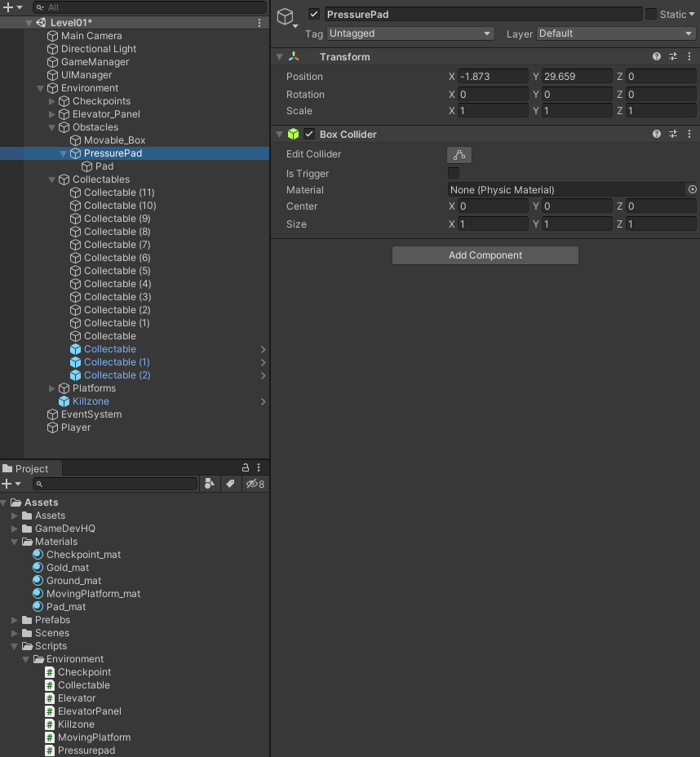Click the Add Component button
This screenshot has width=700, height=757.
coord(485,255)
